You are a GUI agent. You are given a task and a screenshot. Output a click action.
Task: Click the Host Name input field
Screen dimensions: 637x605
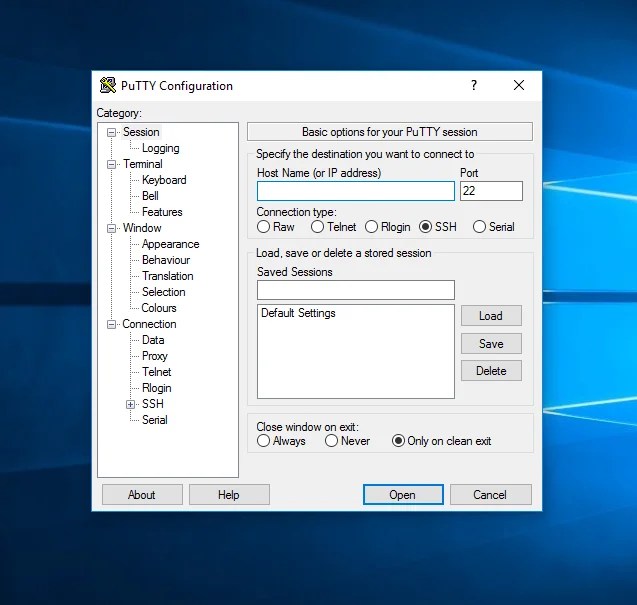click(355, 191)
